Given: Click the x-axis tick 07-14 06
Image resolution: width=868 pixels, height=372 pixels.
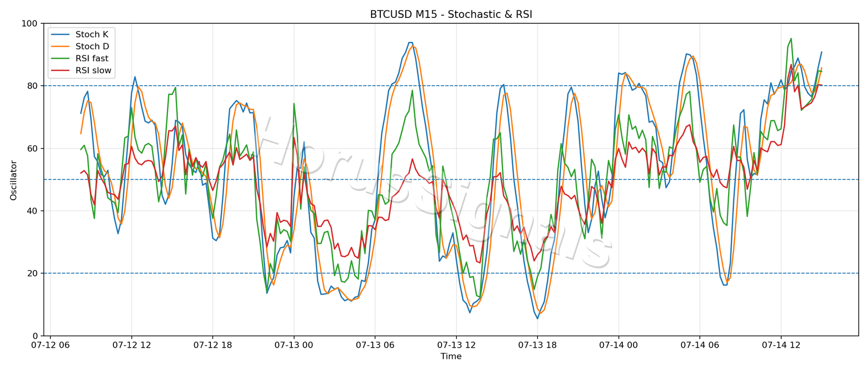Looking at the screenshot, I should click(699, 345).
